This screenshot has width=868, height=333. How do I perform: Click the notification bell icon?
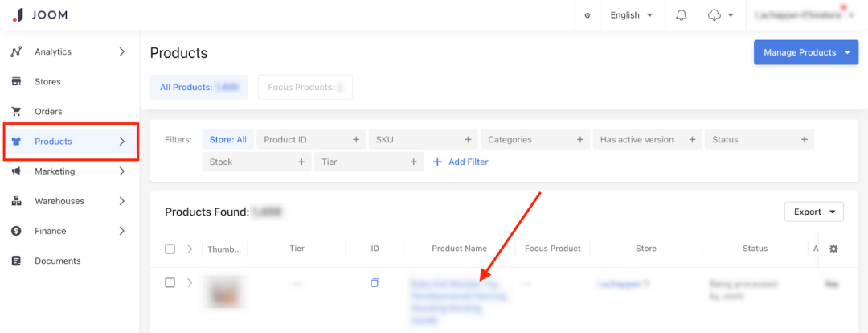pyautogui.click(x=682, y=15)
